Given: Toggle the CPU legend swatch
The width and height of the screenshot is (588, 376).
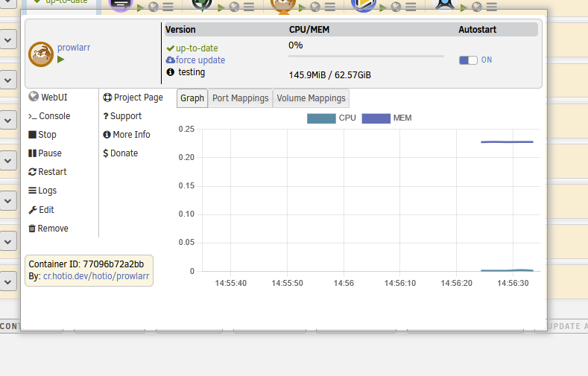Looking at the screenshot, I should [321, 118].
